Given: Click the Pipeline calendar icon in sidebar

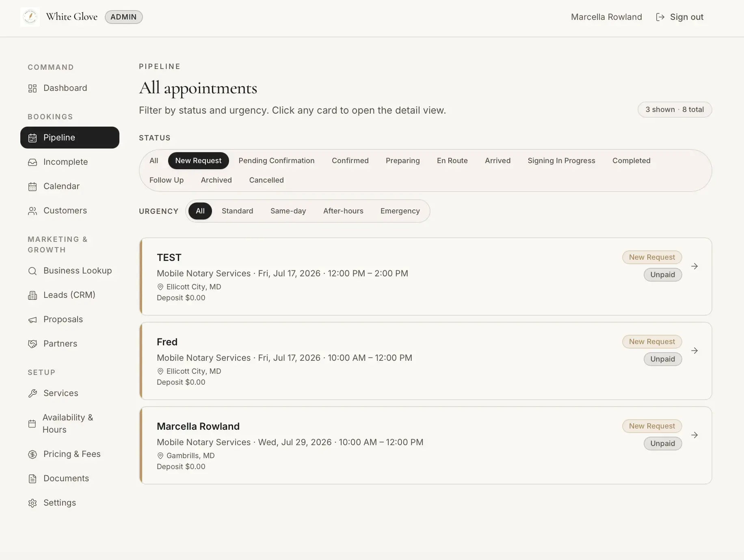Looking at the screenshot, I should coord(32,138).
